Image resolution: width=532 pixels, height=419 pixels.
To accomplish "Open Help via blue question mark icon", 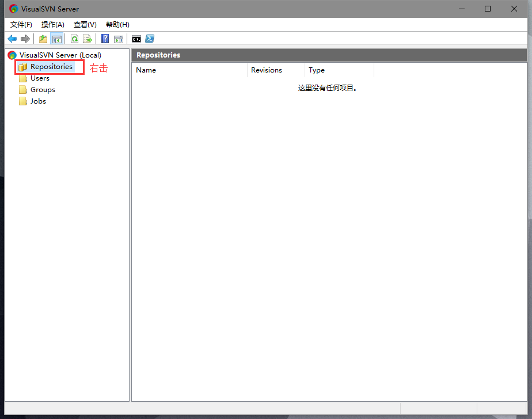I will pyautogui.click(x=105, y=39).
